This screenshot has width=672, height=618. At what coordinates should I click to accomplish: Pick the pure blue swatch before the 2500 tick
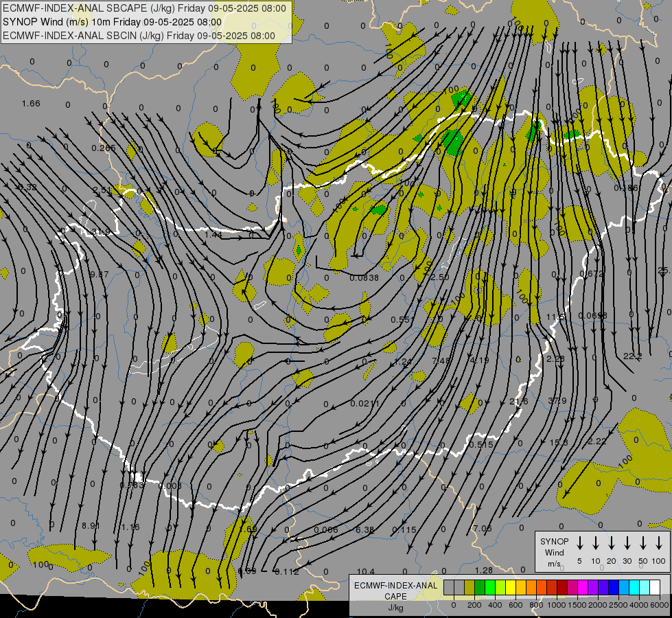point(613,588)
